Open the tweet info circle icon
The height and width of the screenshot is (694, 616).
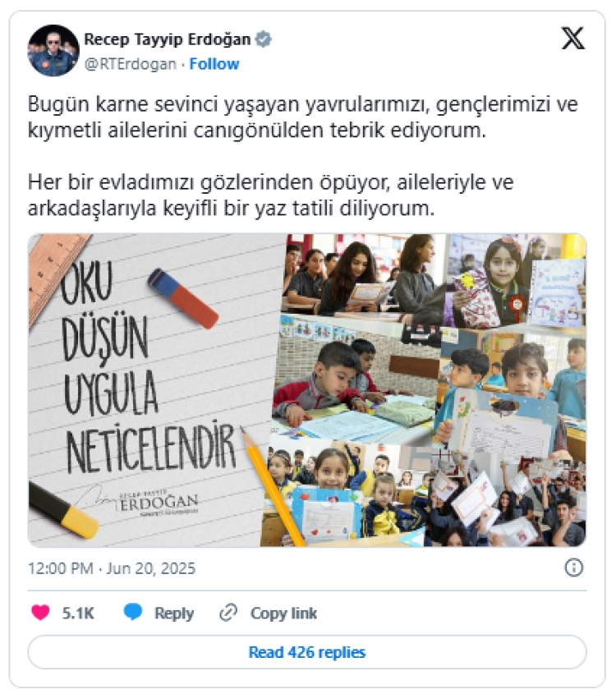tap(574, 568)
